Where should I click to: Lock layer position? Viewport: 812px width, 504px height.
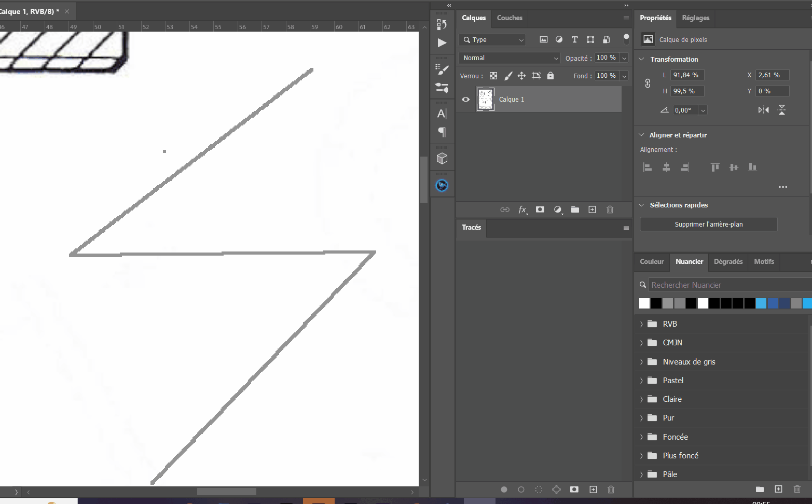click(x=521, y=76)
